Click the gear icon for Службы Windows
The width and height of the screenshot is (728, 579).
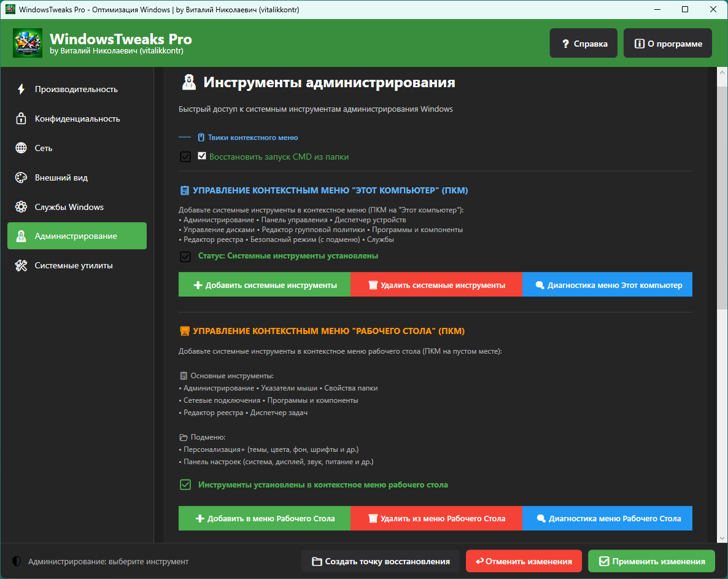(x=21, y=207)
